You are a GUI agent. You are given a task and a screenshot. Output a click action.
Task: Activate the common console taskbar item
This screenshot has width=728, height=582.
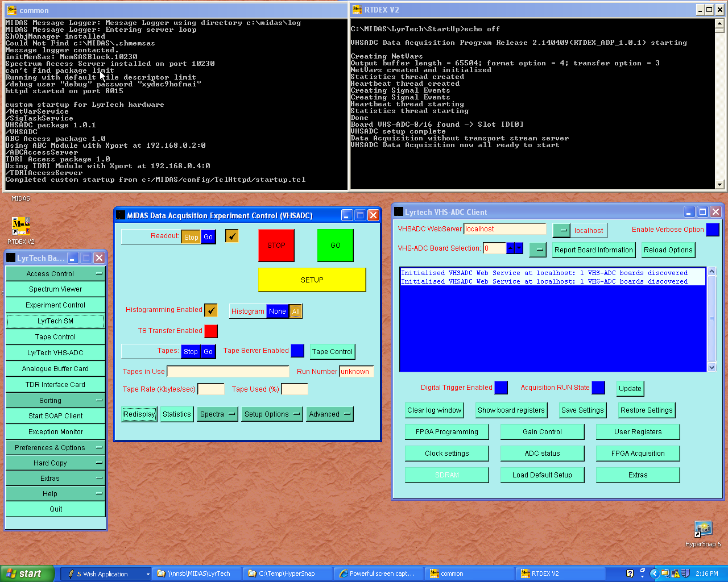tap(469, 573)
